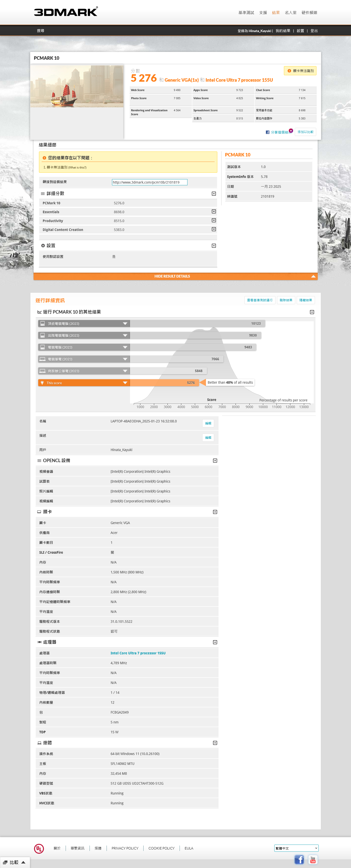Image resolution: width=351 pixels, height=868 pixels.
Task: Click the laptop icon beside 總體 heading
Action: [x=39, y=743]
